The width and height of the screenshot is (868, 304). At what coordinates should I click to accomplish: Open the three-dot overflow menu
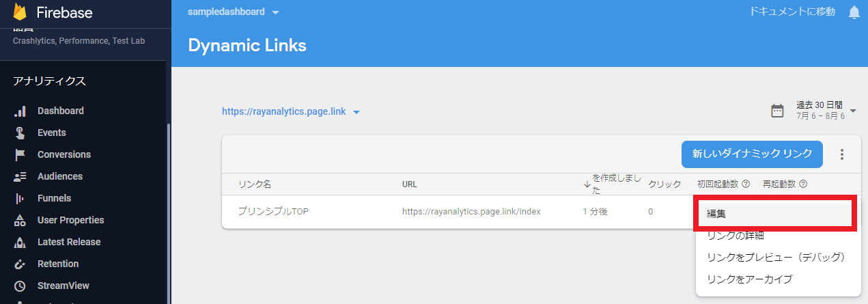pyautogui.click(x=841, y=154)
